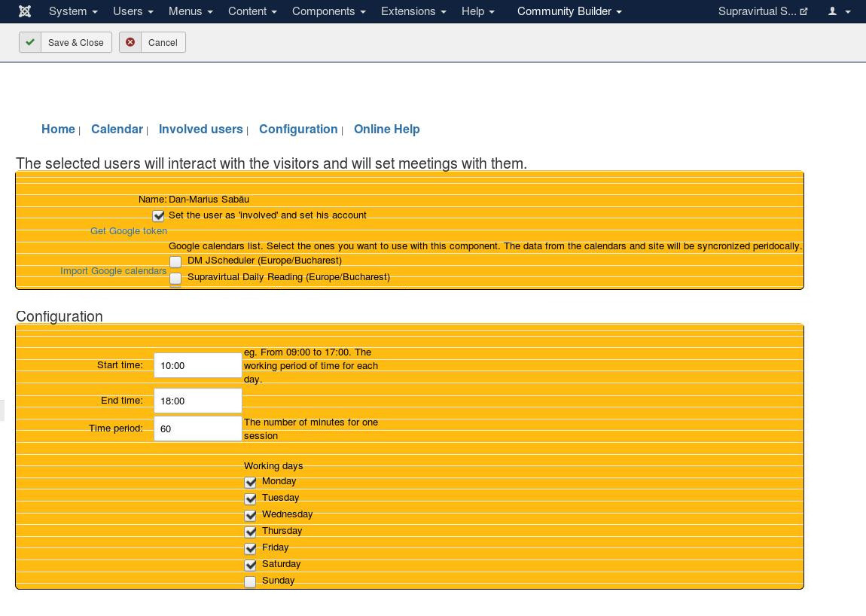Click the green checkmark save icon
Viewport: 866px width, 616px height.
30,42
